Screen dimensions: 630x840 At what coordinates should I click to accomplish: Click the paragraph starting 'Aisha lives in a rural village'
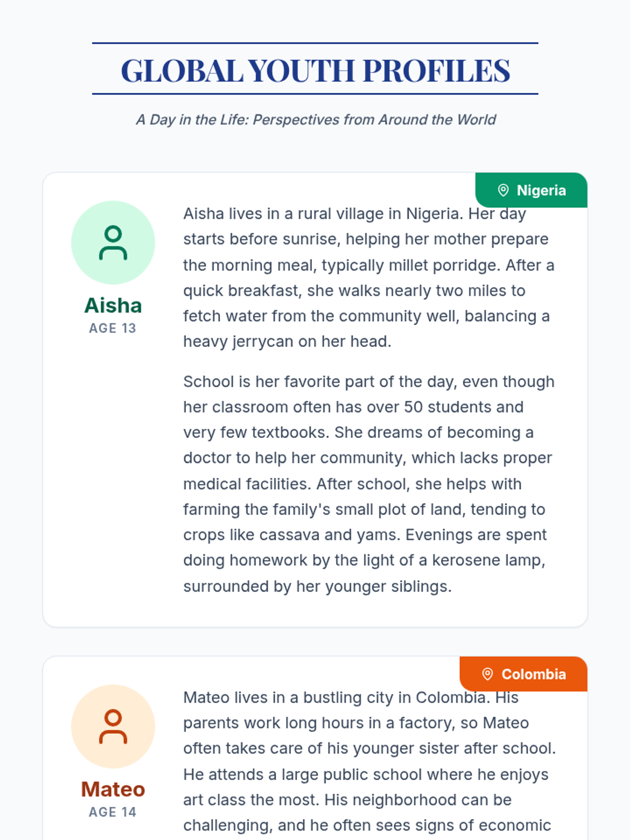[367, 278]
